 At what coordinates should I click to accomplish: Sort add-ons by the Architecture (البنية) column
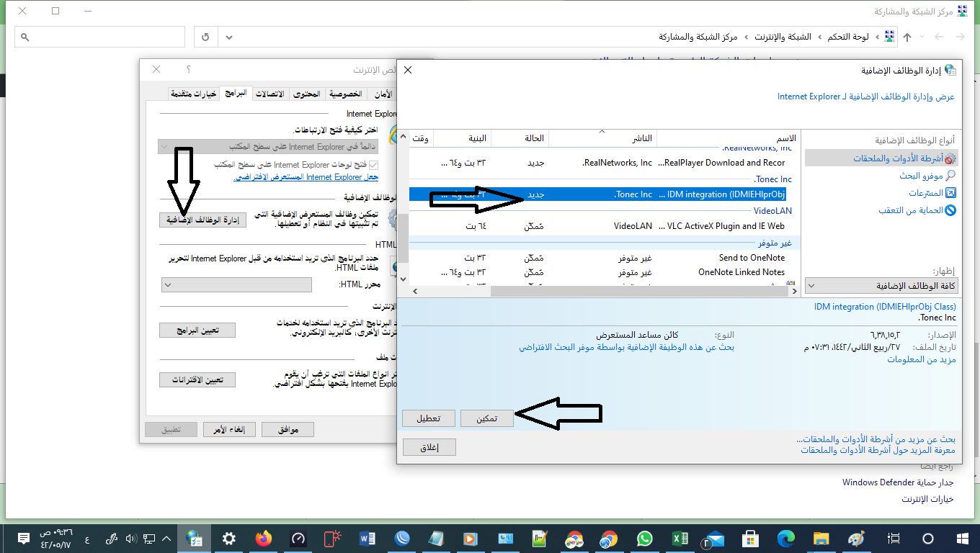[462, 138]
